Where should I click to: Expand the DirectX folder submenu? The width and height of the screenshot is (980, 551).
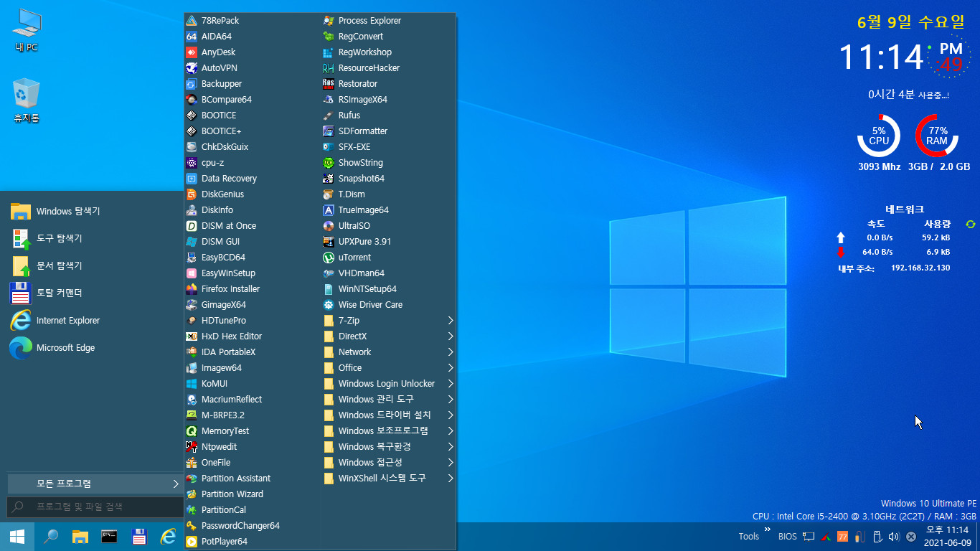click(x=388, y=336)
